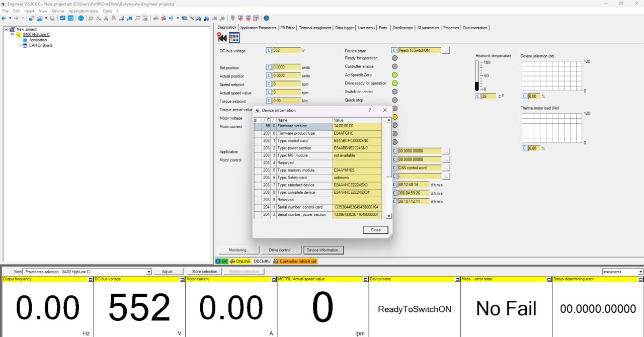Click the C icon beside Set position

[269, 67]
